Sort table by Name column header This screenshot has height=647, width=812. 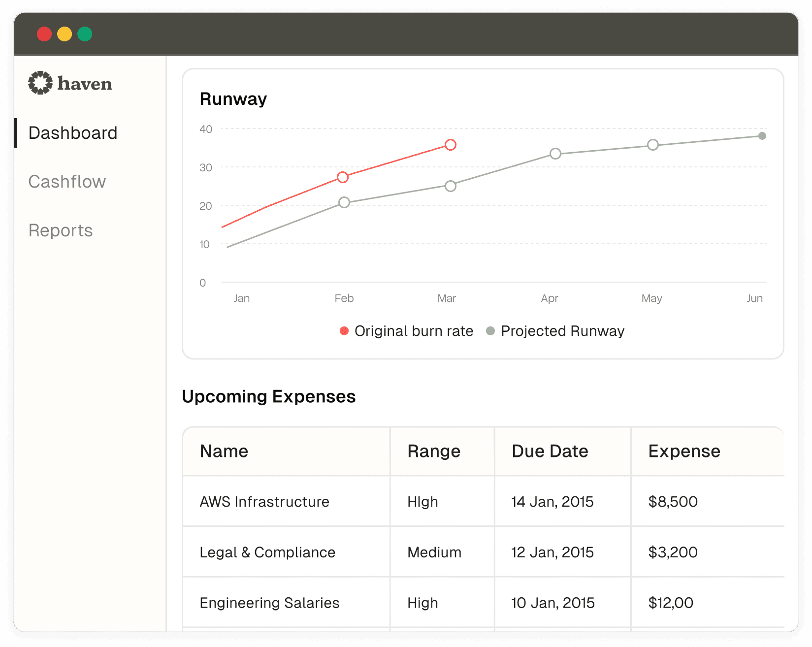tap(224, 451)
